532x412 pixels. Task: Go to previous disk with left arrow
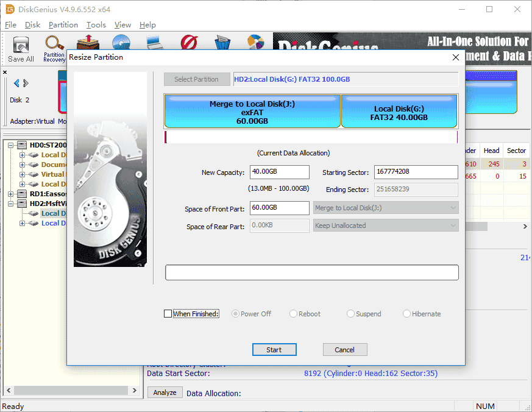(16, 83)
